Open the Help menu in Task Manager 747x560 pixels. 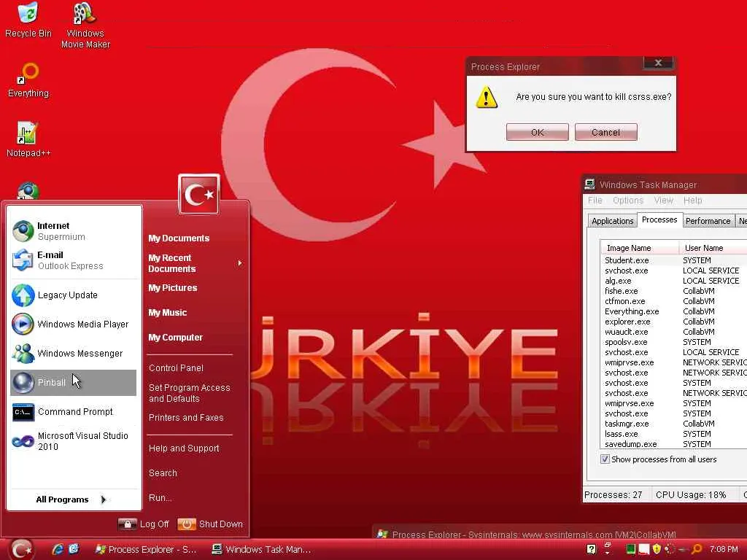click(x=693, y=200)
